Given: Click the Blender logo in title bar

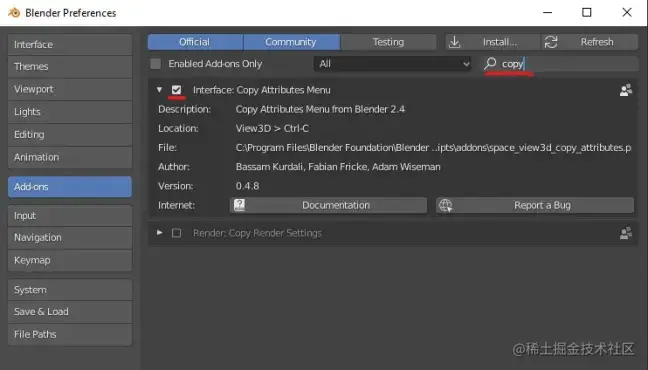Looking at the screenshot, I should pos(14,12).
